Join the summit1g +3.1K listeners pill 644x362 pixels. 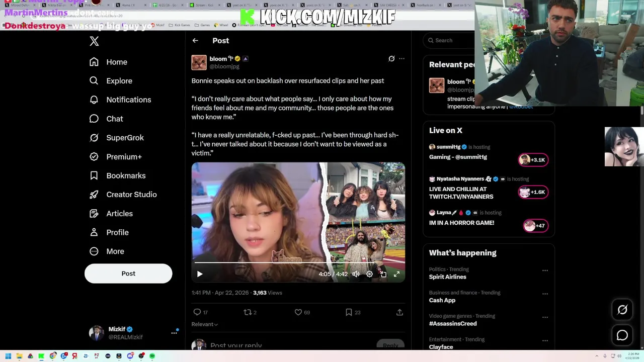click(x=533, y=160)
